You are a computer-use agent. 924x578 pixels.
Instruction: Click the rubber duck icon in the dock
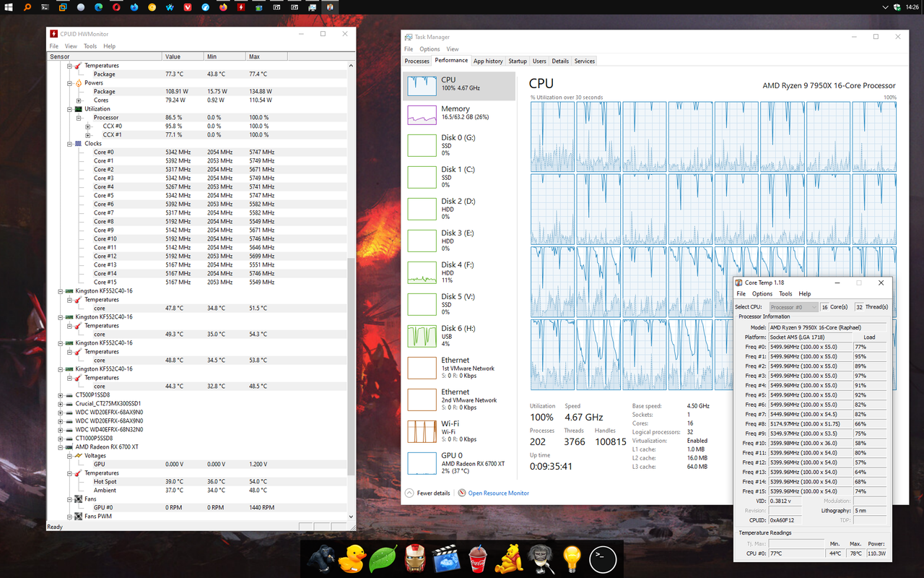point(352,558)
